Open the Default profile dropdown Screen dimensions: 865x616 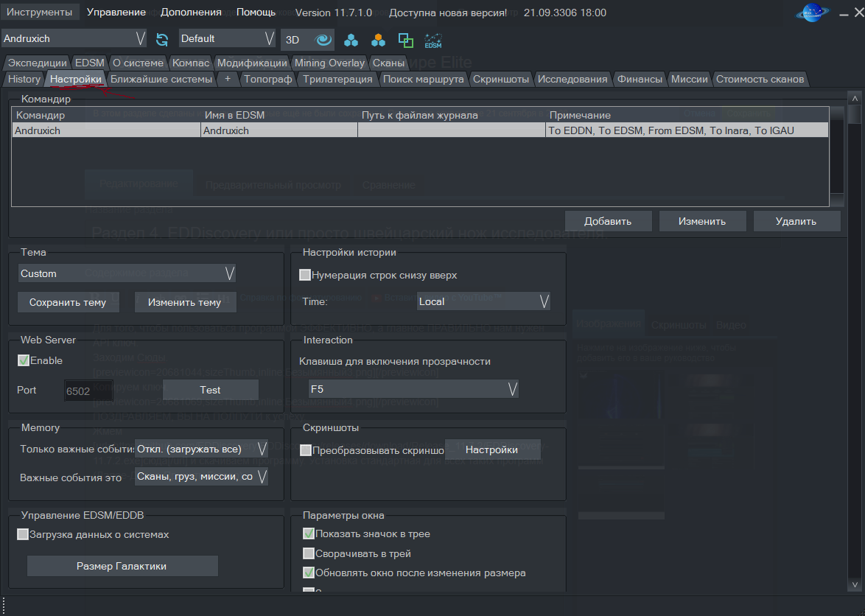point(227,38)
